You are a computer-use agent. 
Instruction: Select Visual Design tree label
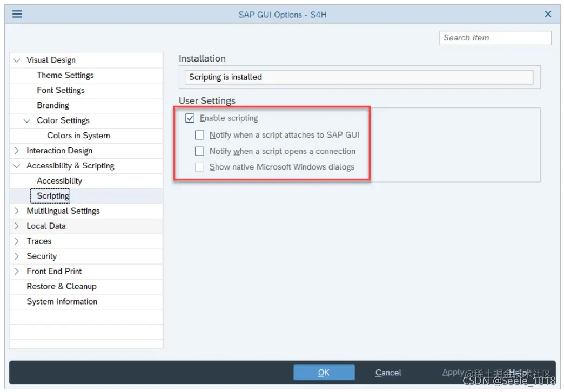click(x=51, y=60)
